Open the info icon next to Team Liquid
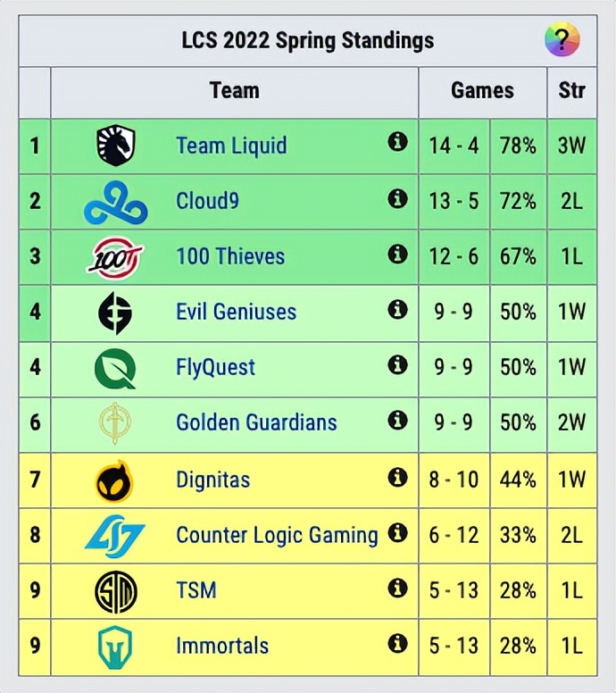 coord(397,142)
